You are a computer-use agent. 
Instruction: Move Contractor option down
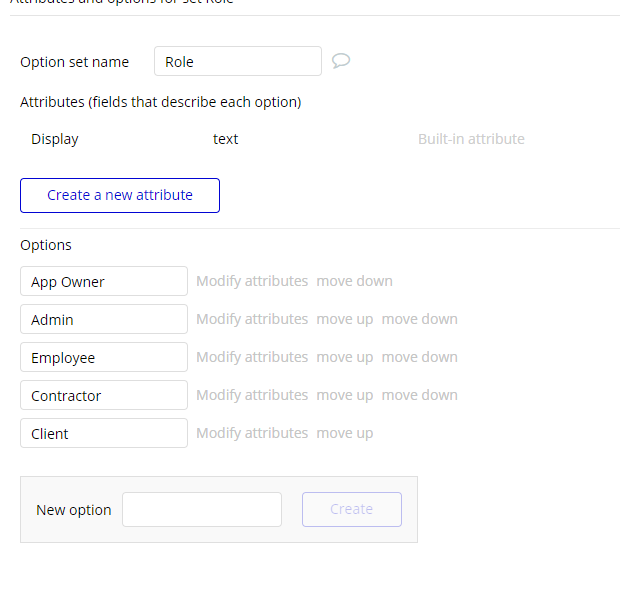click(x=419, y=395)
